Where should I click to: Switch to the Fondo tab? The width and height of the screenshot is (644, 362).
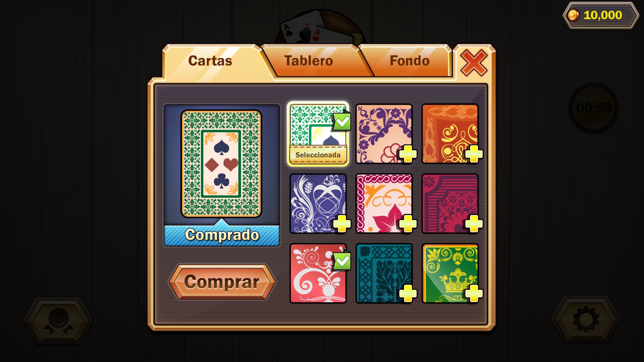[410, 61]
